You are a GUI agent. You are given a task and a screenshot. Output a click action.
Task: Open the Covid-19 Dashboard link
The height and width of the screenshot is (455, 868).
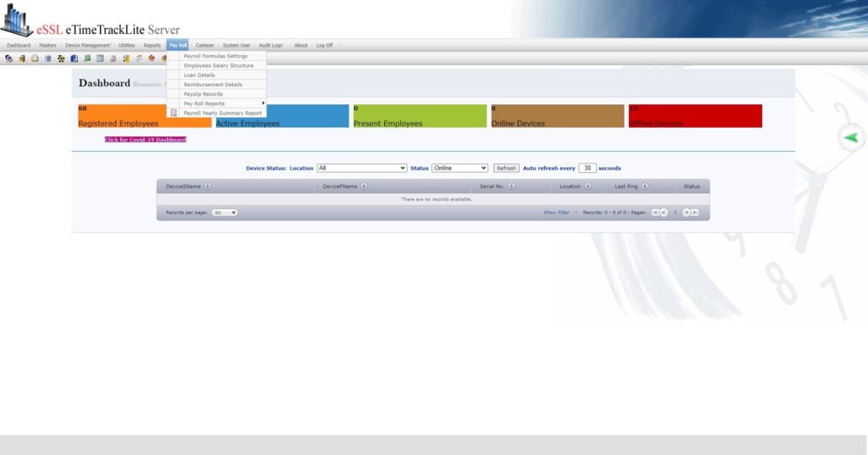pos(146,140)
